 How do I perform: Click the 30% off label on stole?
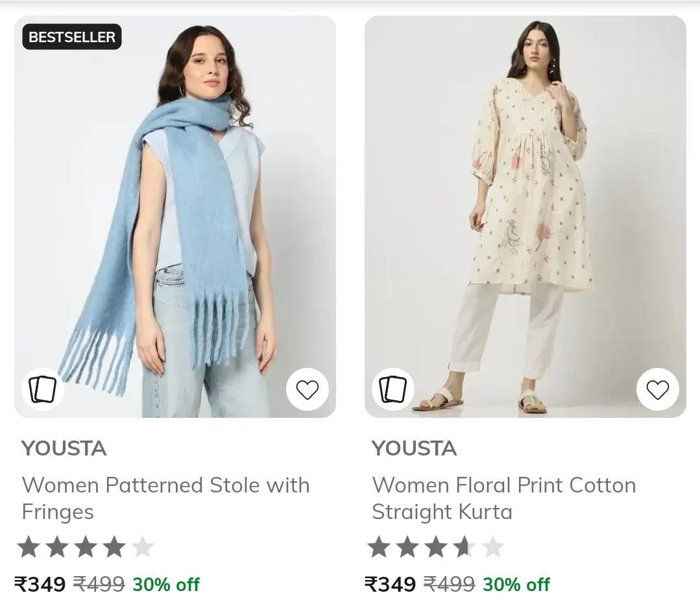pyautogui.click(x=166, y=585)
